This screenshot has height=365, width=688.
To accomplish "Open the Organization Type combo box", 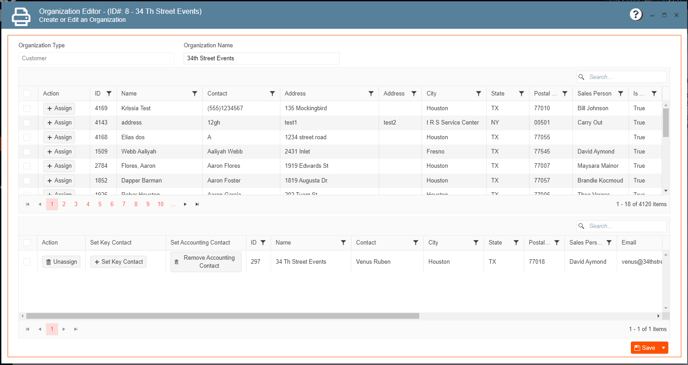I will coord(97,58).
